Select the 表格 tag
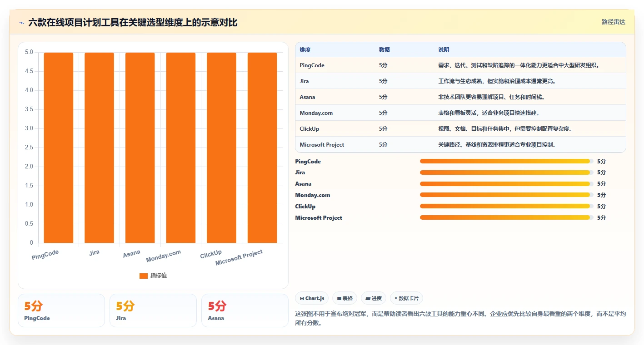 pos(344,298)
